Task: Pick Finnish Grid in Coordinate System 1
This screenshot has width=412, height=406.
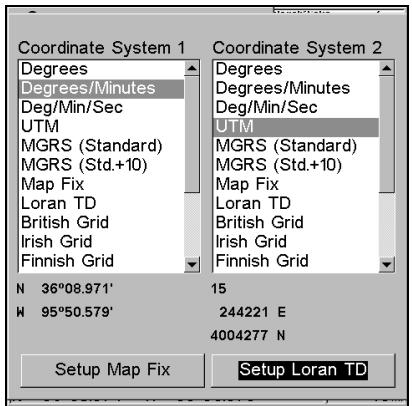Action: coord(101,261)
